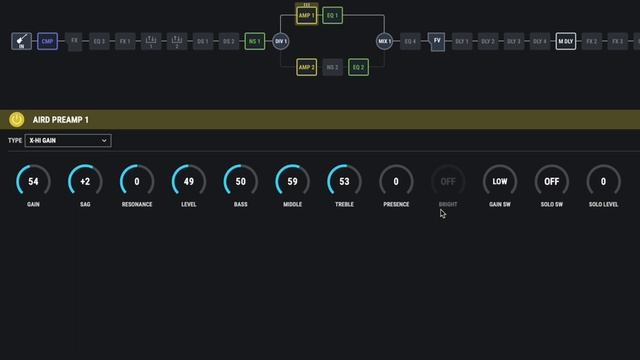
Task: Select the DLY 4 delay block
Action: (x=540, y=41)
